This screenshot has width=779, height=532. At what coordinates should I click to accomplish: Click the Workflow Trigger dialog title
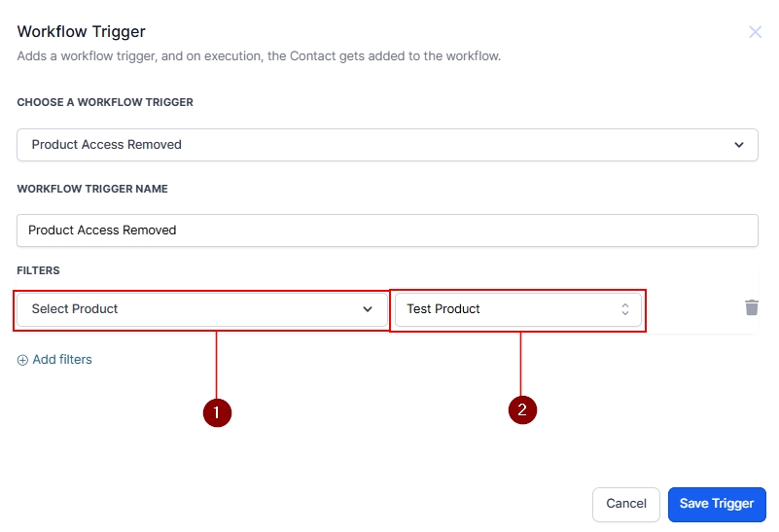coord(81,32)
